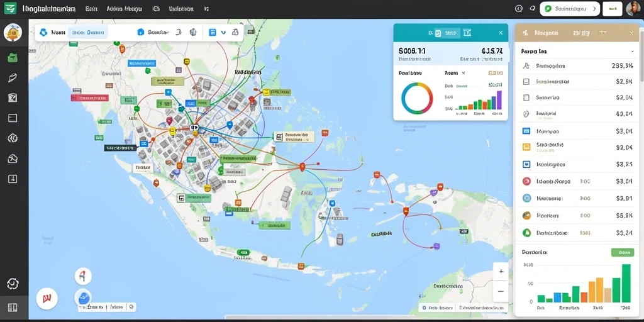Open the top bar search pill arrow
Screen dimensions: 644x322
click(593, 9)
